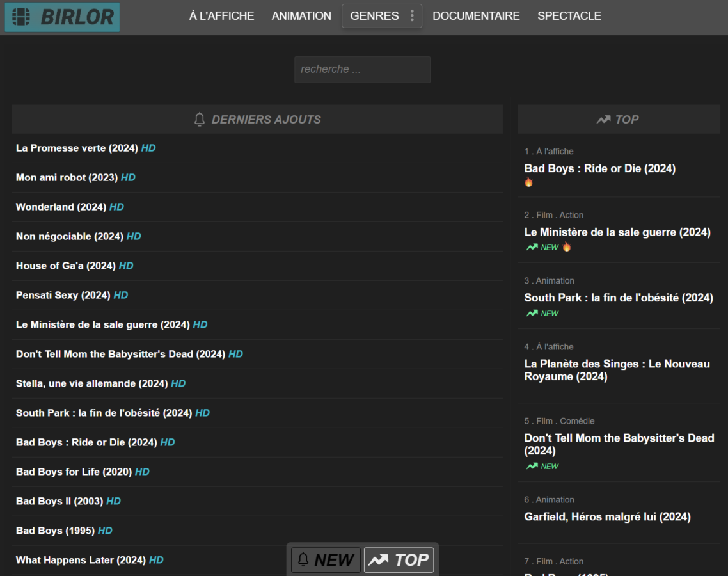Open ANIMATION menu item
Viewport: 728px width, 576px height.
pos(301,16)
